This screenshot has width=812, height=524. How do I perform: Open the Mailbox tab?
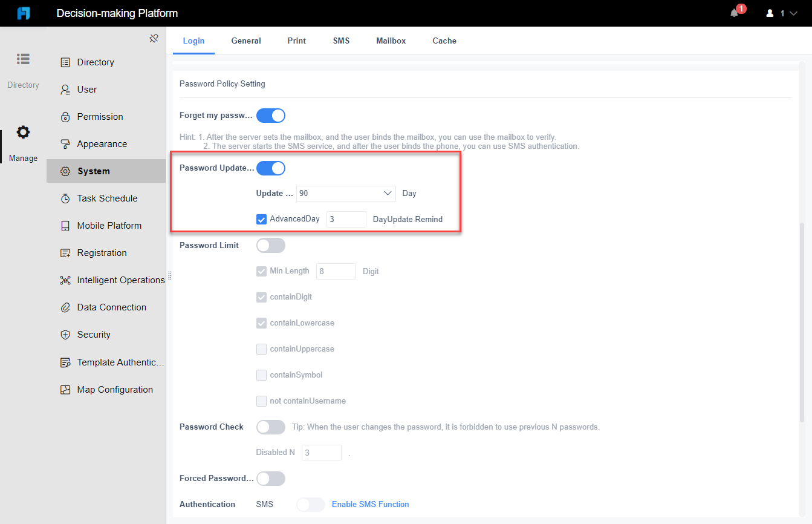pyautogui.click(x=391, y=41)
